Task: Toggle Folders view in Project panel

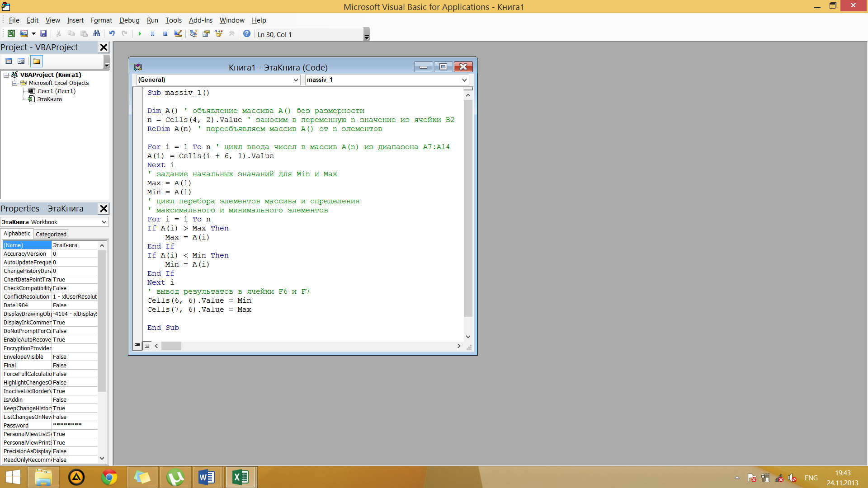Action: [x=36, y=61]
